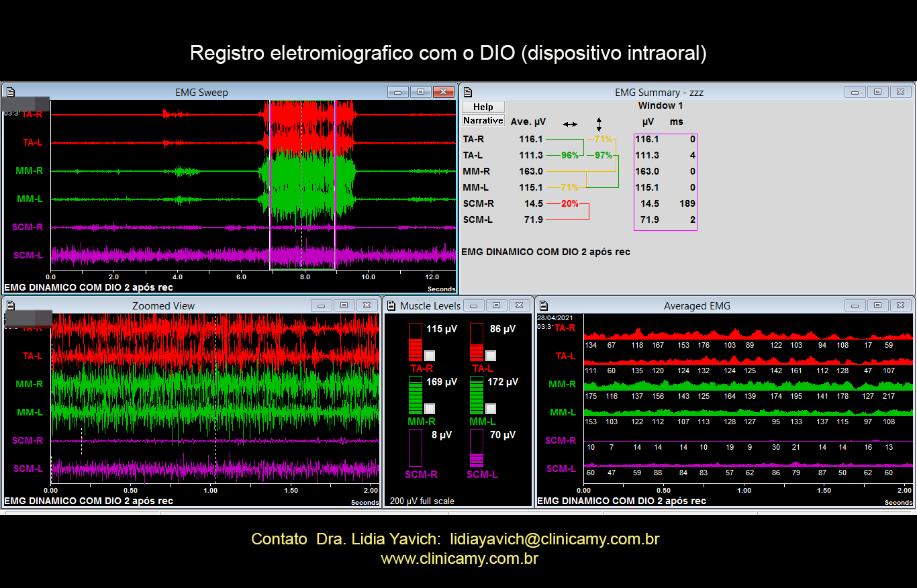917x588 pixels.
Task: Click the Muscle Levels window document icon
Action: coord(391,305)
